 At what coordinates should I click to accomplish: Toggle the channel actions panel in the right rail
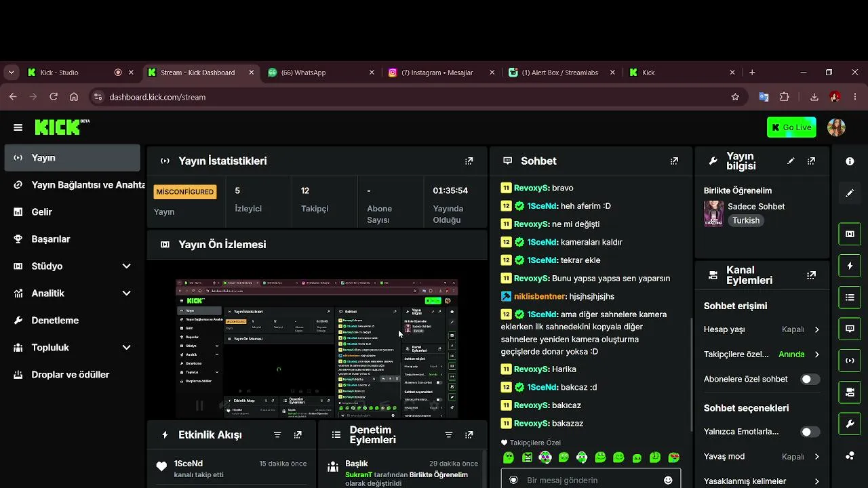pos(850,392)
